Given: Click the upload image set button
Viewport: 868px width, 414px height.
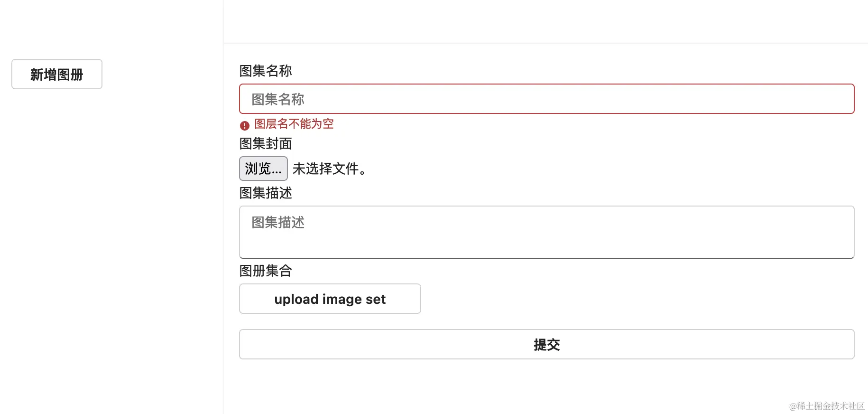Looking at the screenshot, I should [x=330, y=299].
